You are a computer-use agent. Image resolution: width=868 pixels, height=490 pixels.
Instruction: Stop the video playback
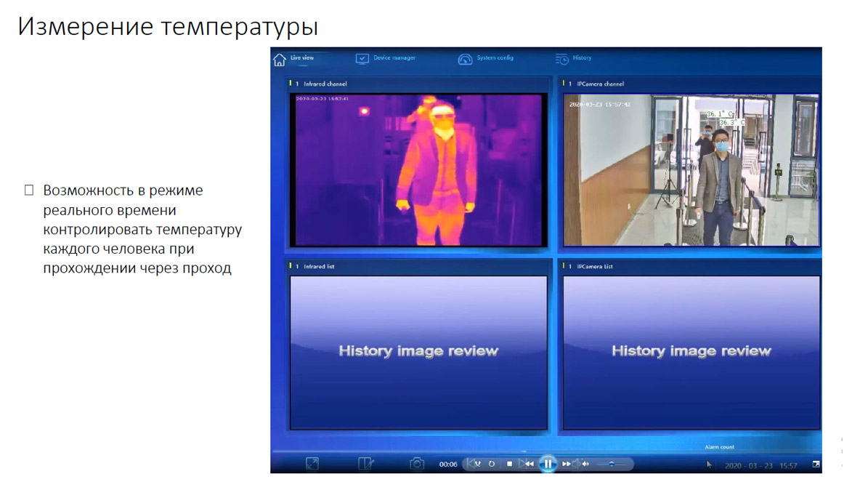pos(509,464)
